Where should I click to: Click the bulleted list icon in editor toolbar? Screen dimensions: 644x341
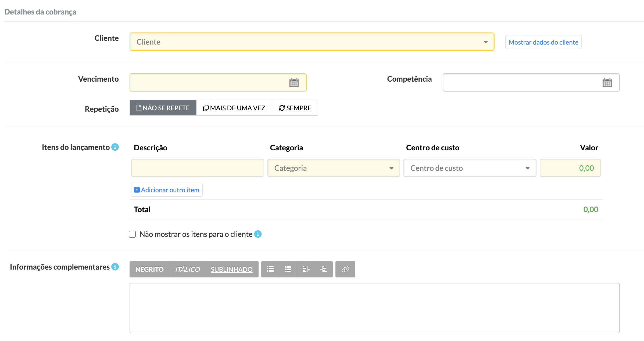click(270, 269)
